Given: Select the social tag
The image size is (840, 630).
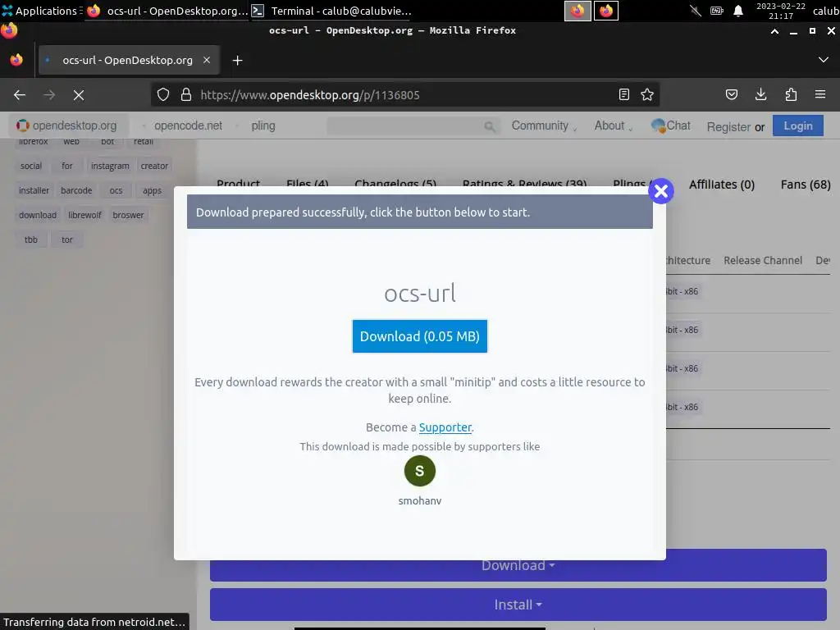Looking at the screenshot, I should 31,166.
